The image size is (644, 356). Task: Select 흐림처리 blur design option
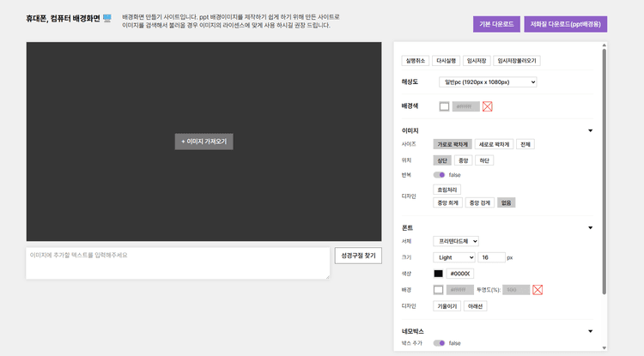pos(447,190)
